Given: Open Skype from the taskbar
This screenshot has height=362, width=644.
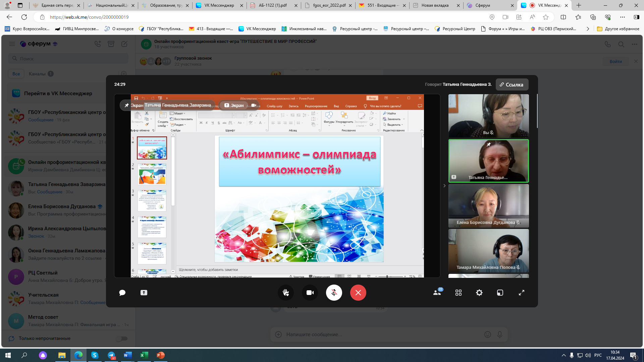Looking at the screenshot, I should (95, 355).
